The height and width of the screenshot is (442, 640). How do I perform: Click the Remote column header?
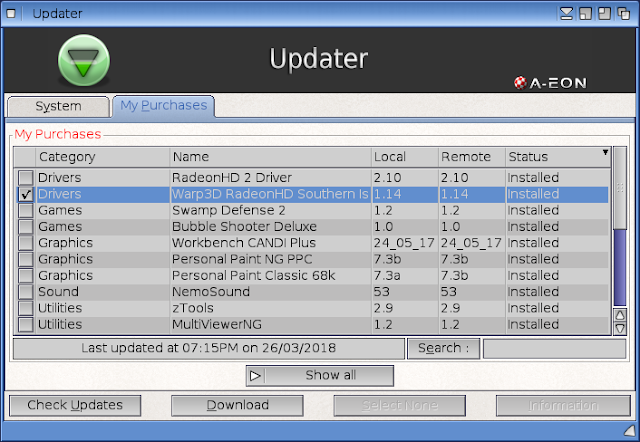tap(472, 157)
